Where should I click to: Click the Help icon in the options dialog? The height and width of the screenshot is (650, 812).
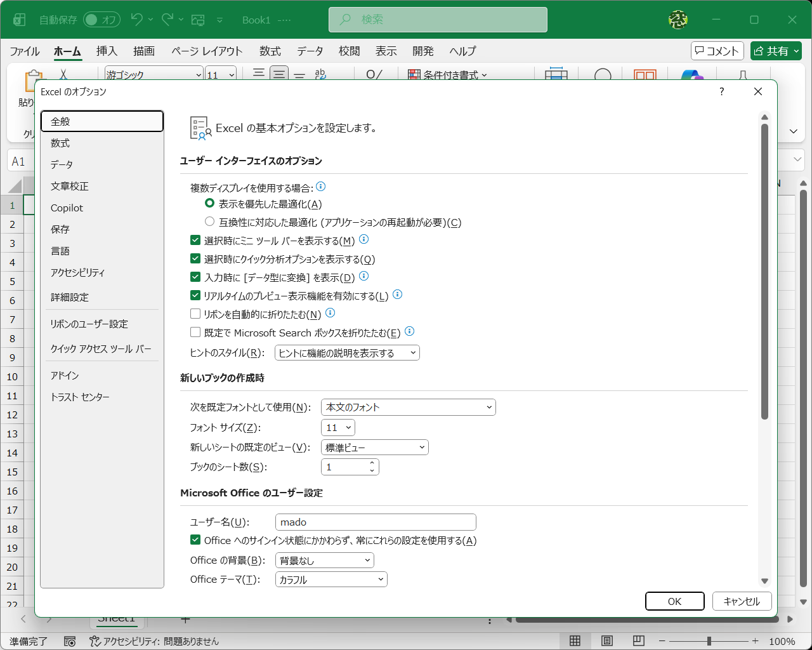(721, 91)
